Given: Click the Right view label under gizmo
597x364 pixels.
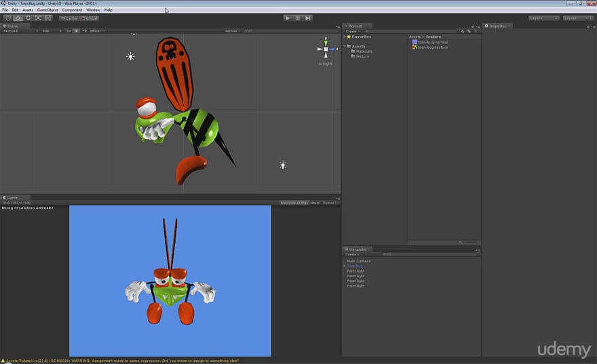Looking at the screenshot, I should [x=326, y=64].
